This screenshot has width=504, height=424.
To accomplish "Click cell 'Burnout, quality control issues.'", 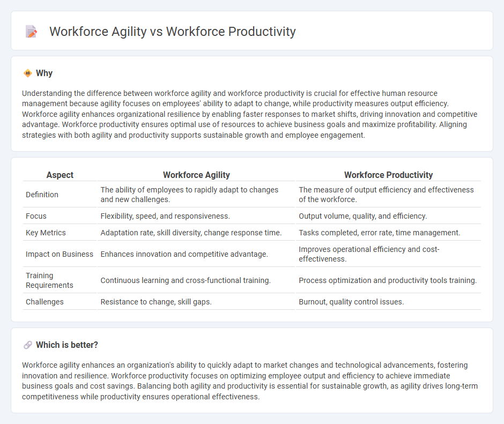I will 388,302.
